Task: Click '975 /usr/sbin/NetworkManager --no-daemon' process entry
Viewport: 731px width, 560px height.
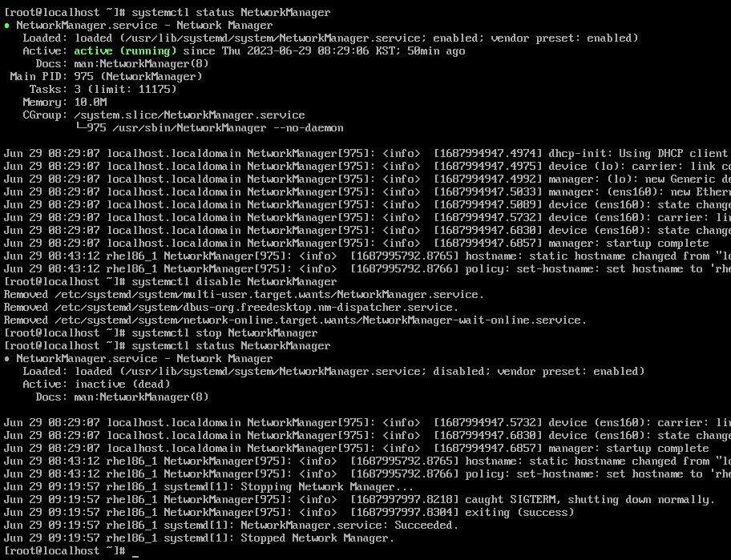Action: tap(215, 127)
